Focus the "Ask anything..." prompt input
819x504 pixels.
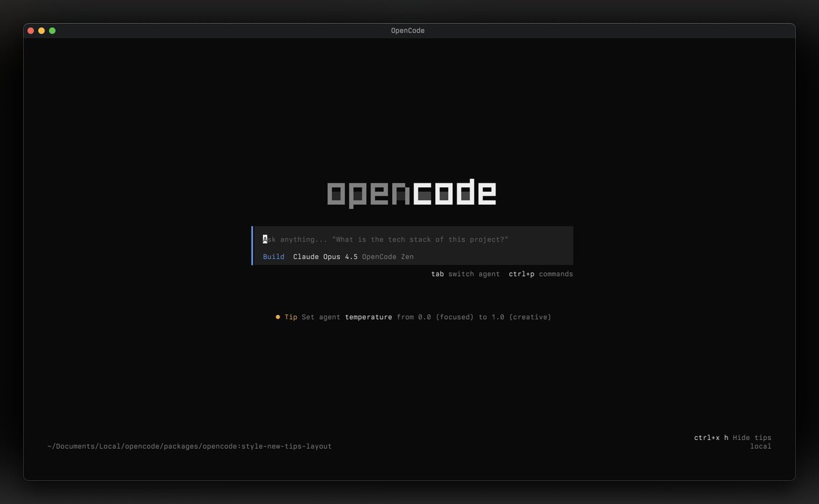click(x=386, y=239)
